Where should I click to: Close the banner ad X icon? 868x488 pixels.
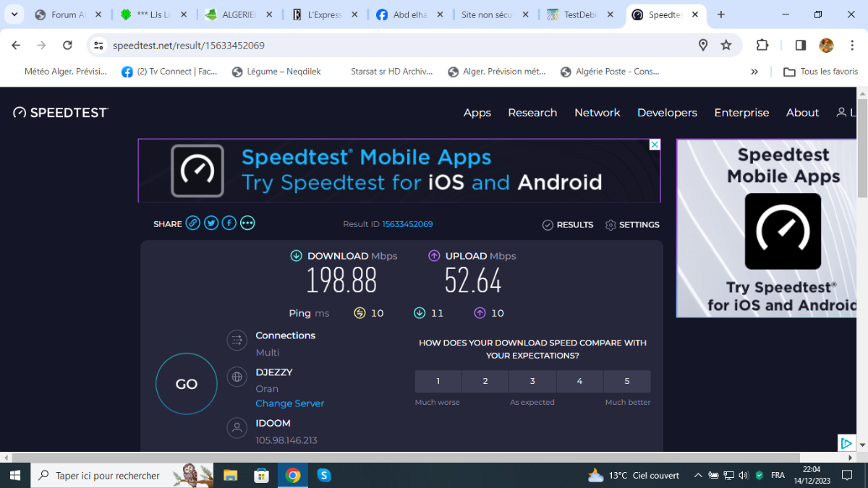655,145
